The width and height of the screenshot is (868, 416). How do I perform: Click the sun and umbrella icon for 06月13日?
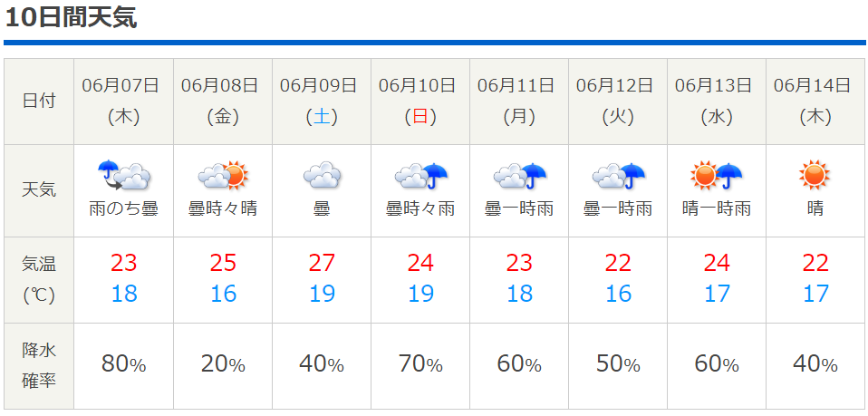click(717, 176)
